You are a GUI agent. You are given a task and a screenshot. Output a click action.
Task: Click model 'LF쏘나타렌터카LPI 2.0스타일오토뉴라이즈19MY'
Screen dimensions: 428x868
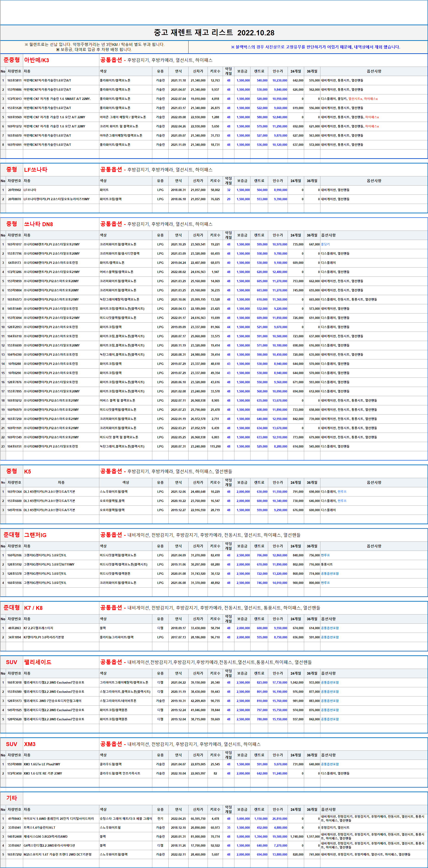click(56, 199)
